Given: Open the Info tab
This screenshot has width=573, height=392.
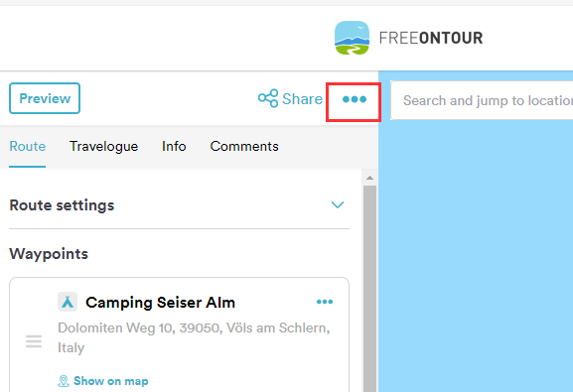Looking at the screenshot, I should click(174, 146).
